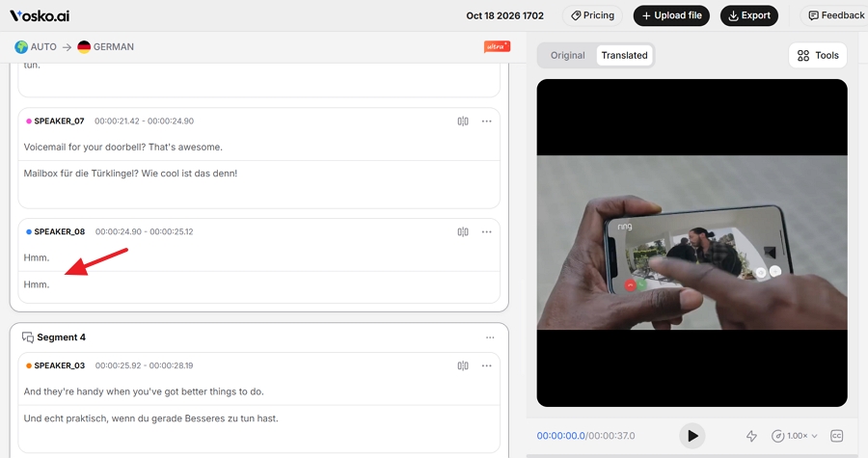868x458 pixels.
Task: Click timestamp 00:00:25.92 - 00:00:28.19
Action: click(144, 365)
